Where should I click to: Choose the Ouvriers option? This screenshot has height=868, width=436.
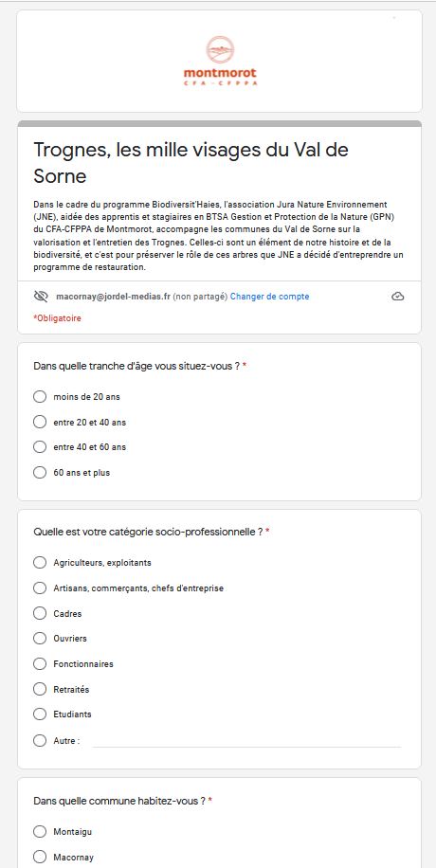[x=40, y=639]
